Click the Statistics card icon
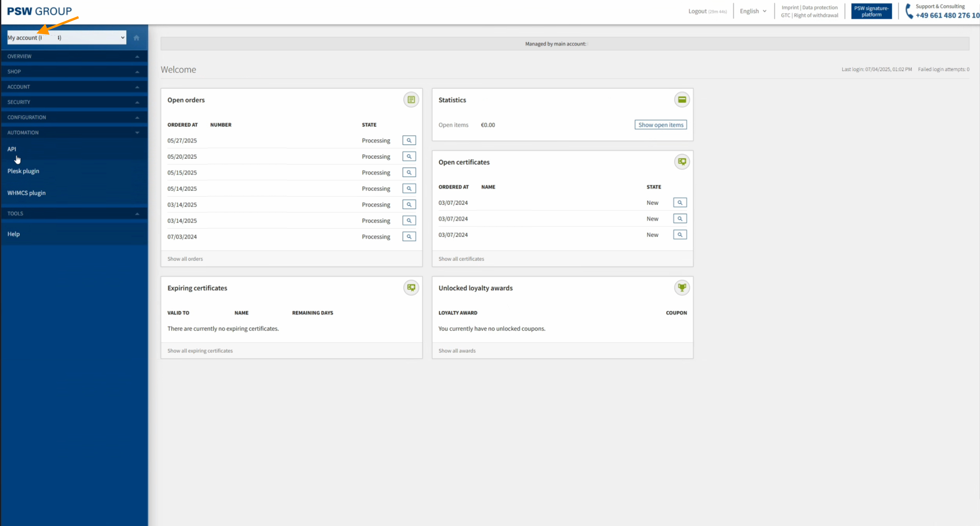The height and width of the screenshot is (526, 980). (x=682, y=100)
